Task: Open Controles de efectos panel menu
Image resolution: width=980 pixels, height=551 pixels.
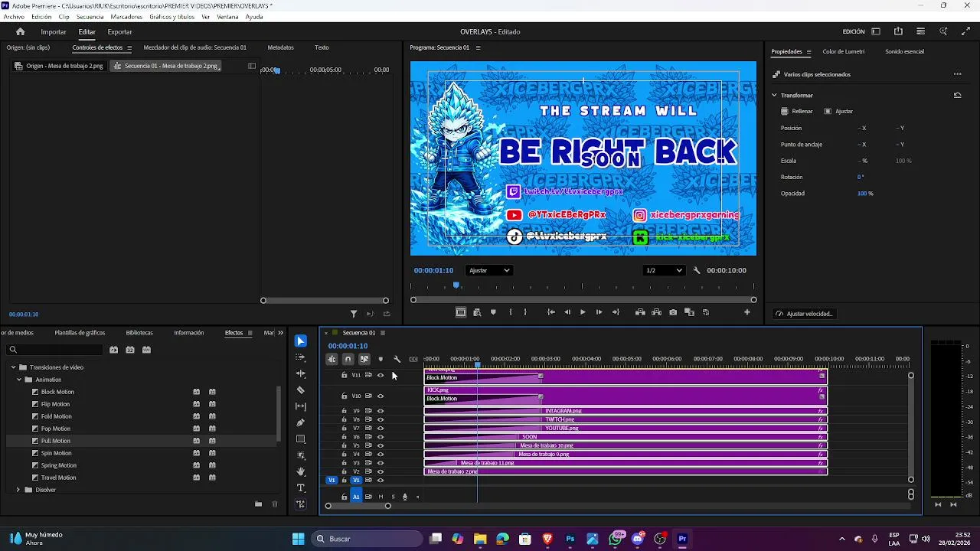Action: coord(129,47)
